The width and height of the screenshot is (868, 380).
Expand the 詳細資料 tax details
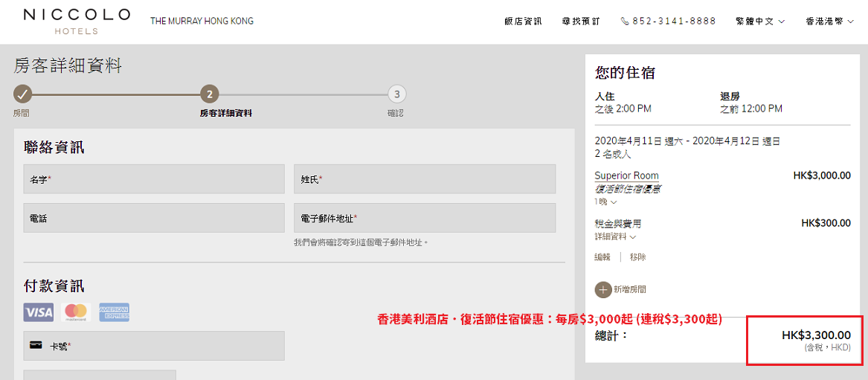pos(615,236)
